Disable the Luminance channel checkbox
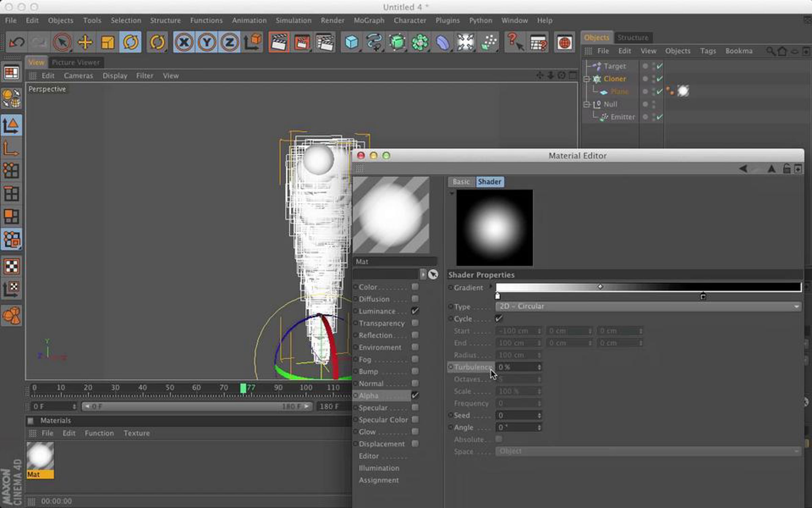The width and height of the screenshot is (812, 508). tap(415, 311)
